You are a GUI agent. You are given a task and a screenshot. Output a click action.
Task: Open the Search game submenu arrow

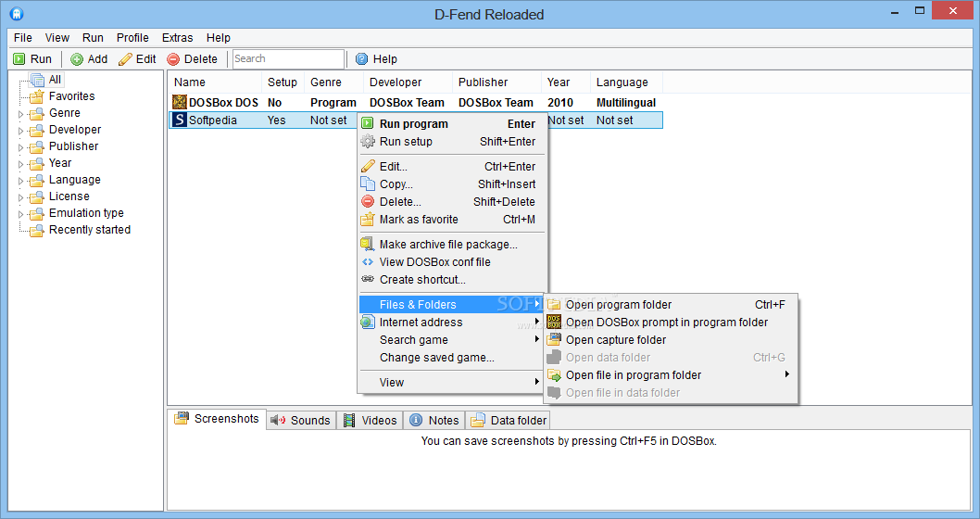[x=537, y=339]
